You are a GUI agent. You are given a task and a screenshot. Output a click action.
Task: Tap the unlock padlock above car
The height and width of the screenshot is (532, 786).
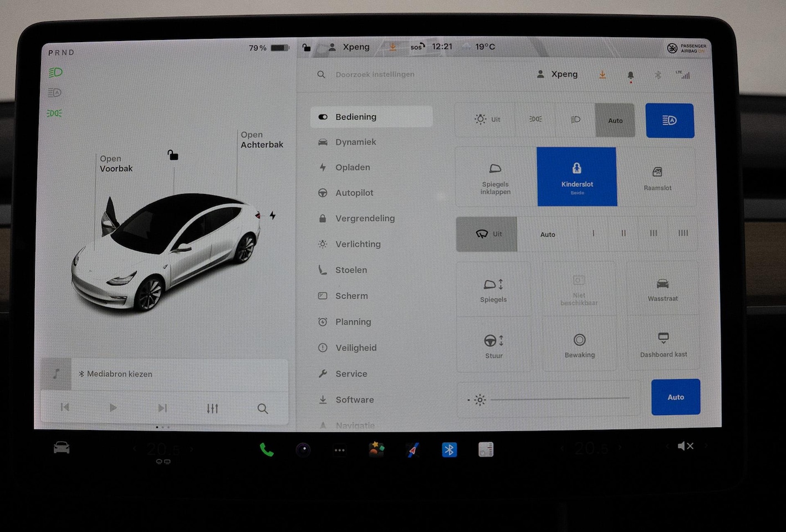pos(173,155)
